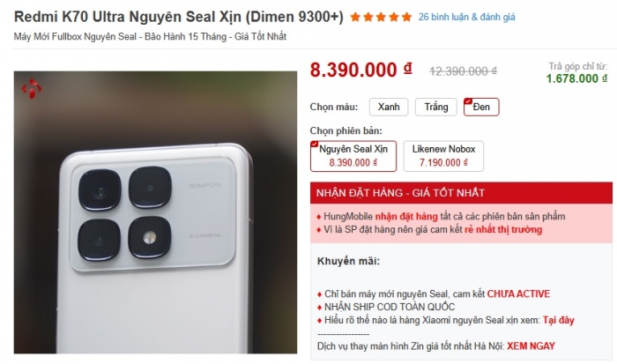Click the Trả góp chỉ từ 1.678.000 price
Viewport: 617px width, 364px height.
(x=576, y=73)
